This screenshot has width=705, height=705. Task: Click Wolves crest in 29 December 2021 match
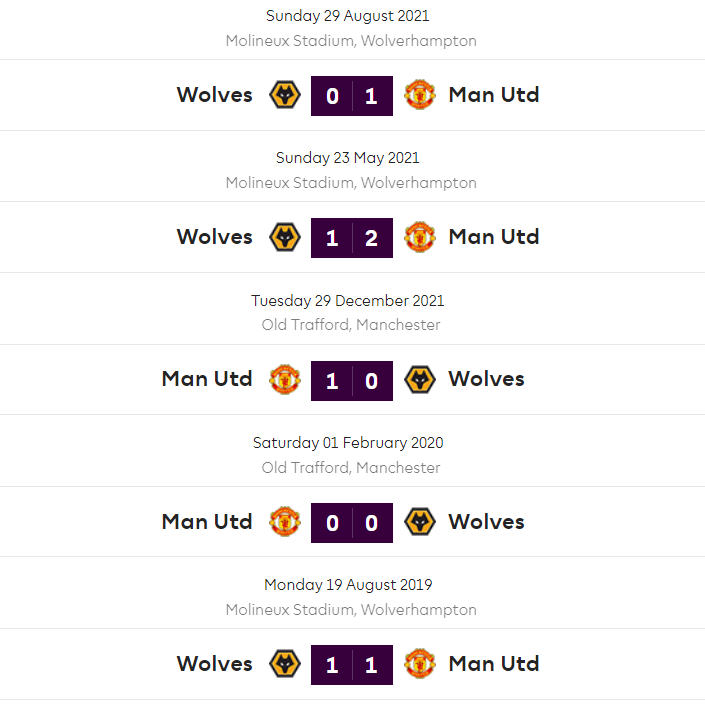coord(419,380)
